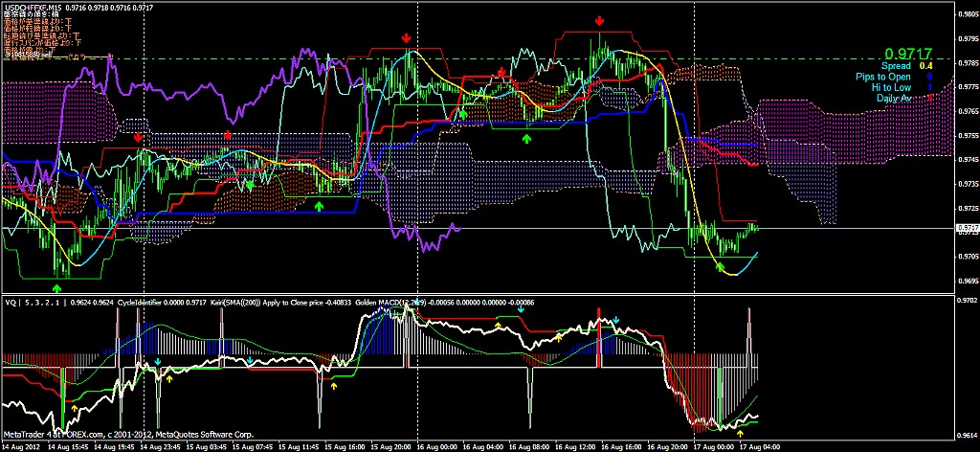Screen dimensions: 980x452
Task: Click the Daily Av label
Action: (892, 98)
